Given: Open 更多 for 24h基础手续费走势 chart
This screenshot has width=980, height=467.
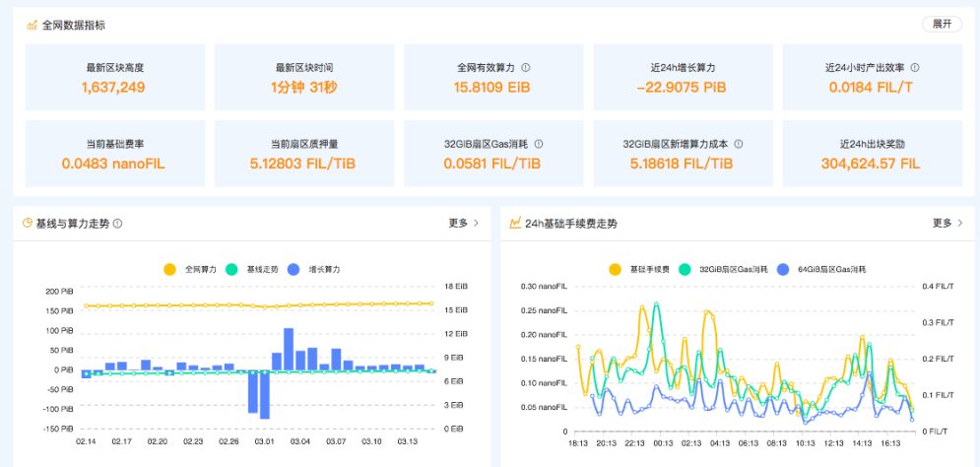Looking at the screenshot, I should pyautogui.click(x=947, y=224).
